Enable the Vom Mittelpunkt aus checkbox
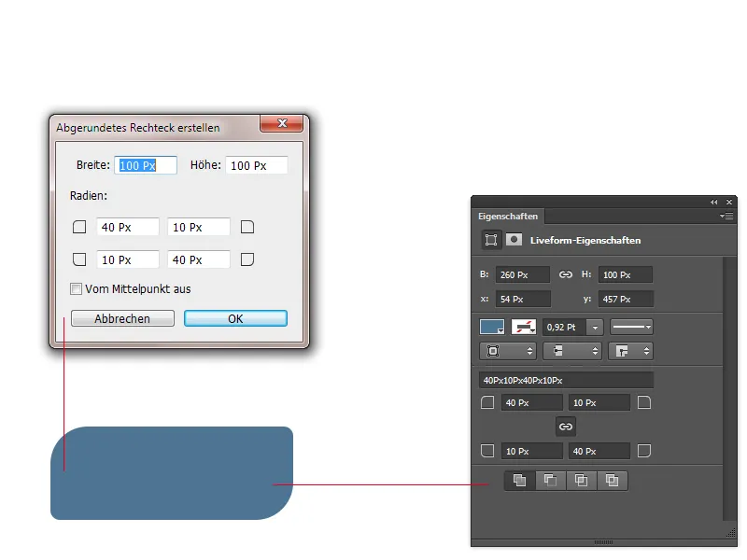The image size is (747, 560). pyautogui.click(x=76, y=288)
